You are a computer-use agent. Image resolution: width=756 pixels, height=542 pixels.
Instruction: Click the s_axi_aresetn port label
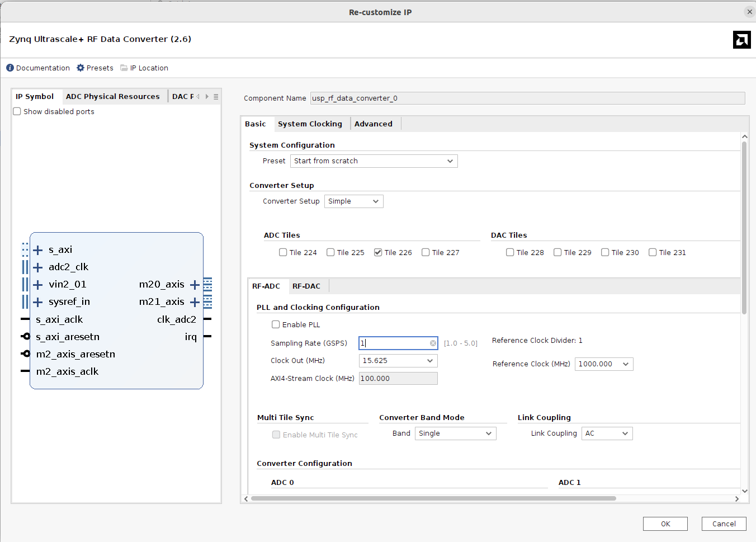68,337
